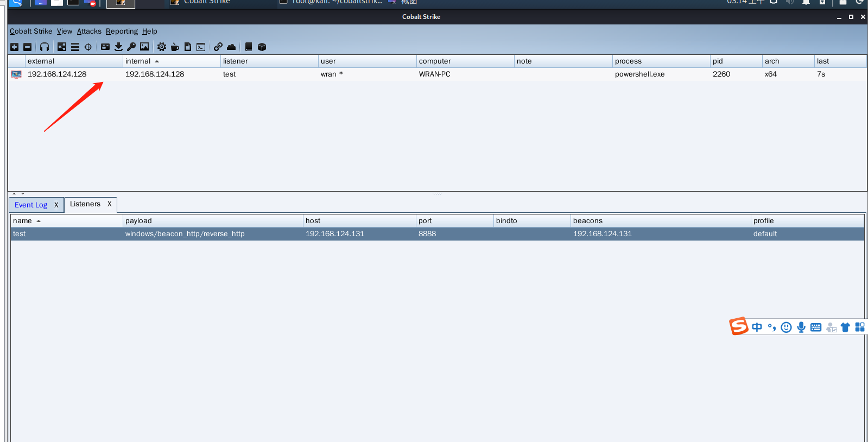Click Manage Web Server cloud icon
The height and width of the screenshot is (442, 868).
231,47
